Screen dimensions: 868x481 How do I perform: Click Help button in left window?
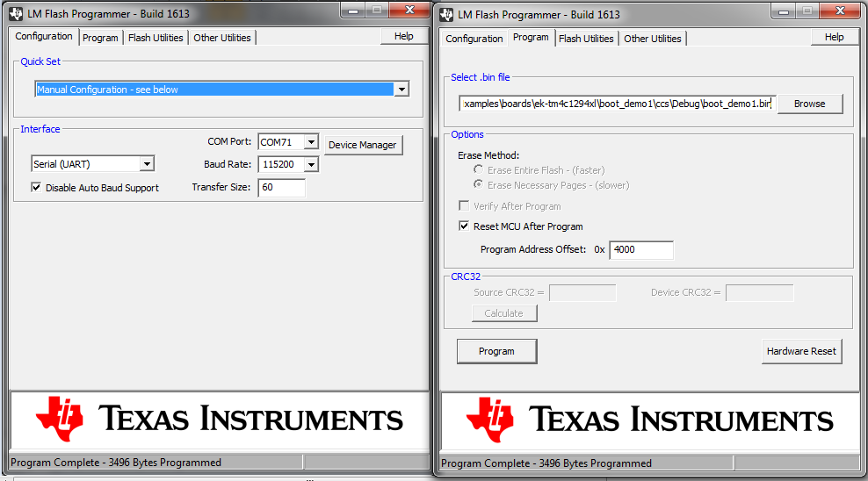404,36
